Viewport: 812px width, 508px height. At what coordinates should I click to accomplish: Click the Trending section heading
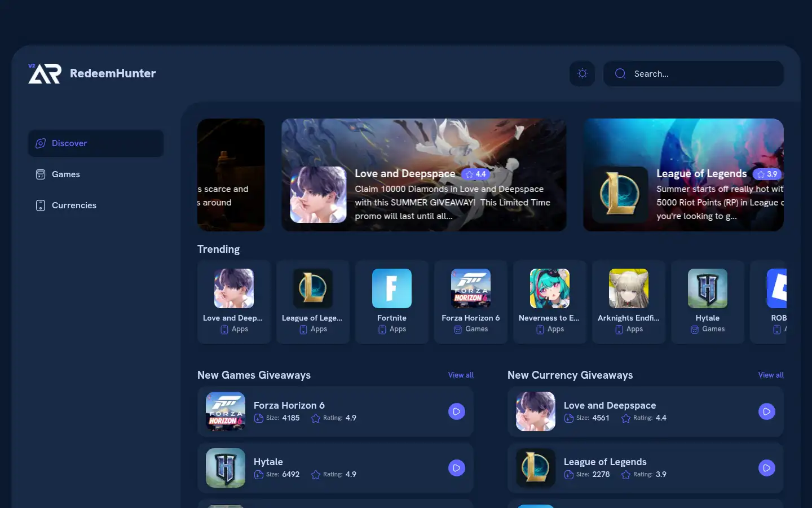point(218,249)
